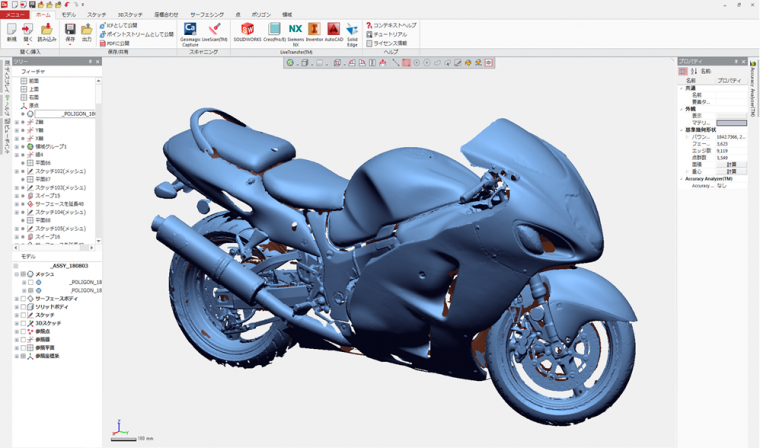760x448 pixels.
Task: Expand the 領域グループ1 feature node
Action: (16, 147)
